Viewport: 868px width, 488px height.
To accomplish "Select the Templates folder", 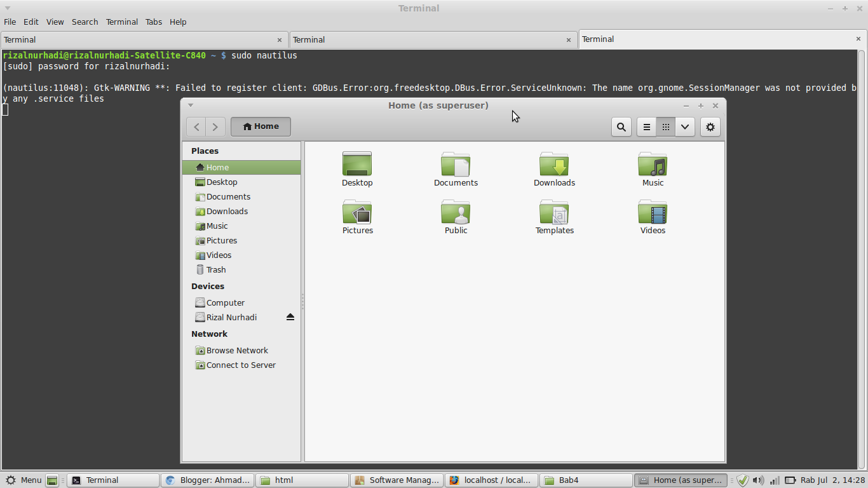I will pyautogui.click(x=554, y=213).
